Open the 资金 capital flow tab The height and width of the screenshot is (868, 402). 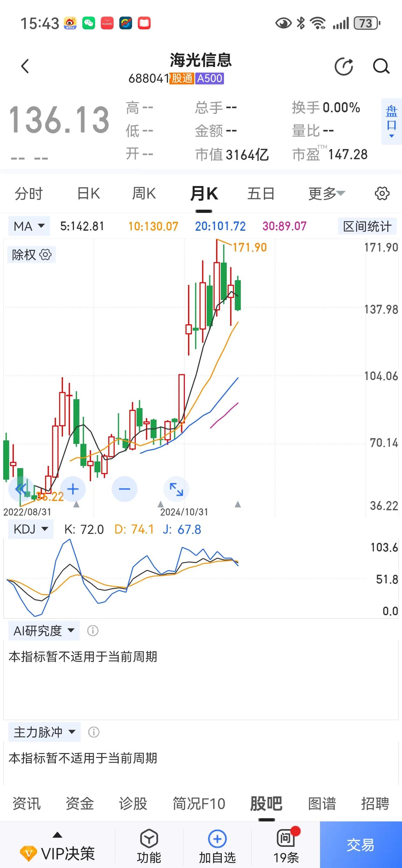79,804
